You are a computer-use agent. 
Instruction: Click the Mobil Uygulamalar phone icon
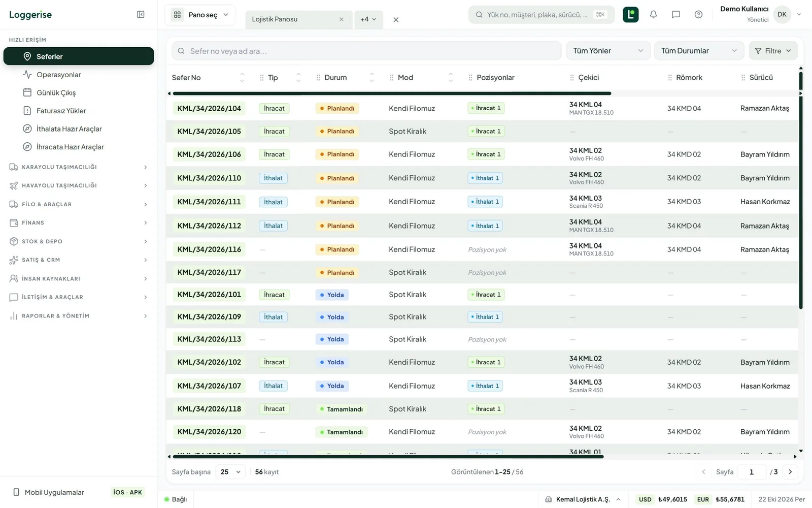[x=16, y=492]
